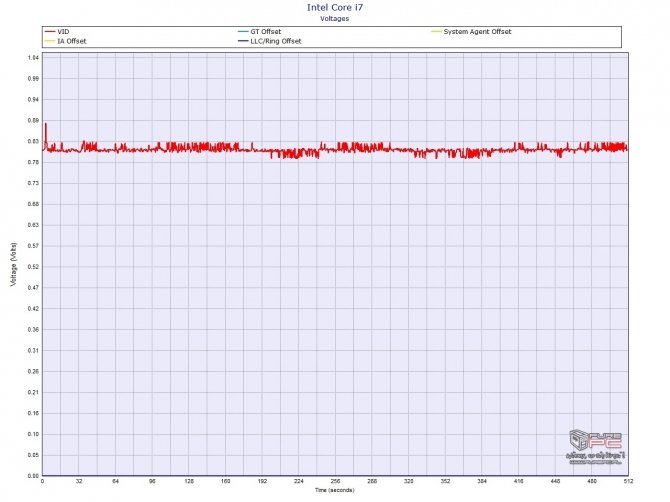Click the 448 seconds x-axis tick
670x502 pixels.
pyautogui.click(x=555, y=481)
